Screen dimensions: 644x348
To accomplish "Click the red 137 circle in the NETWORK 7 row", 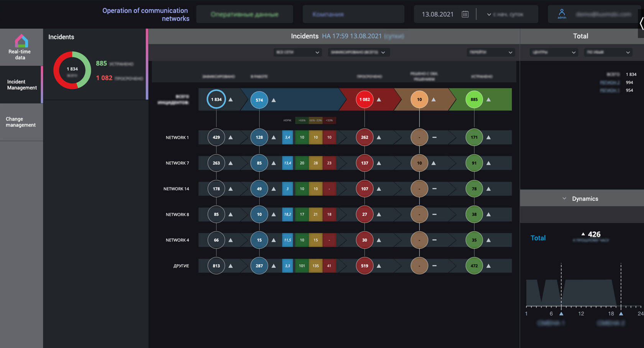I will point(365,163).
